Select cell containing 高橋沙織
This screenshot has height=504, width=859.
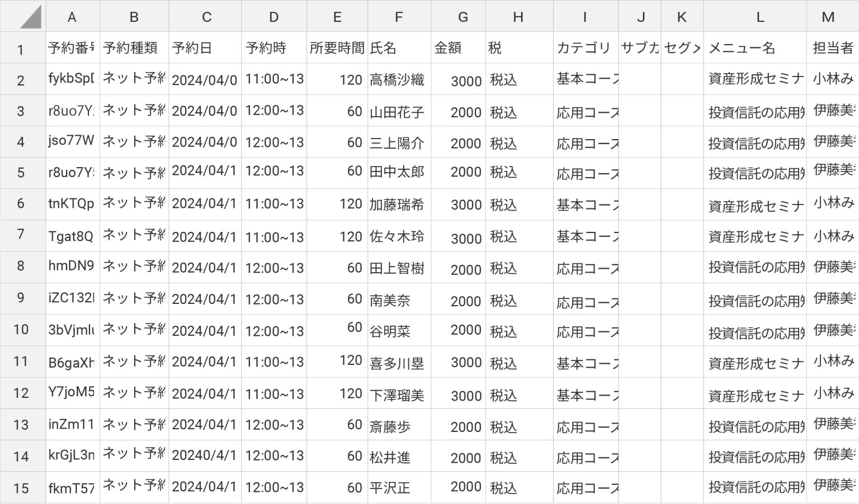click(398, 80)
